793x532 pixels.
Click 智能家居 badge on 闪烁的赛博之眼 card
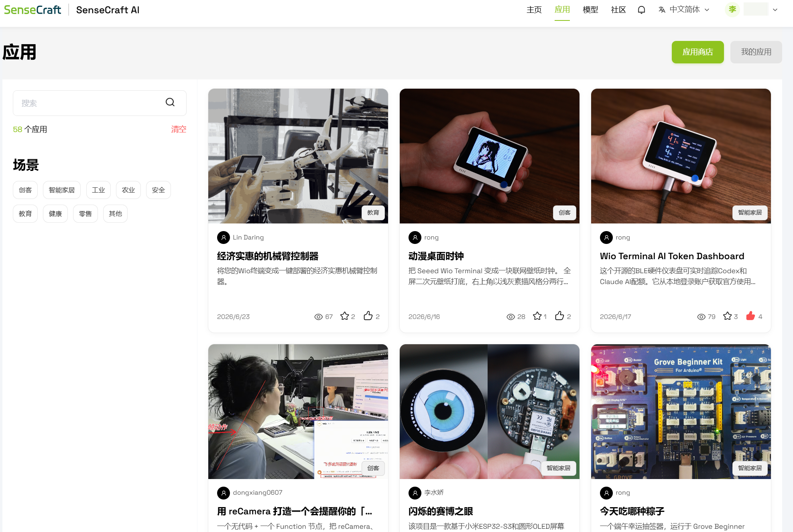tap(559, 468)
